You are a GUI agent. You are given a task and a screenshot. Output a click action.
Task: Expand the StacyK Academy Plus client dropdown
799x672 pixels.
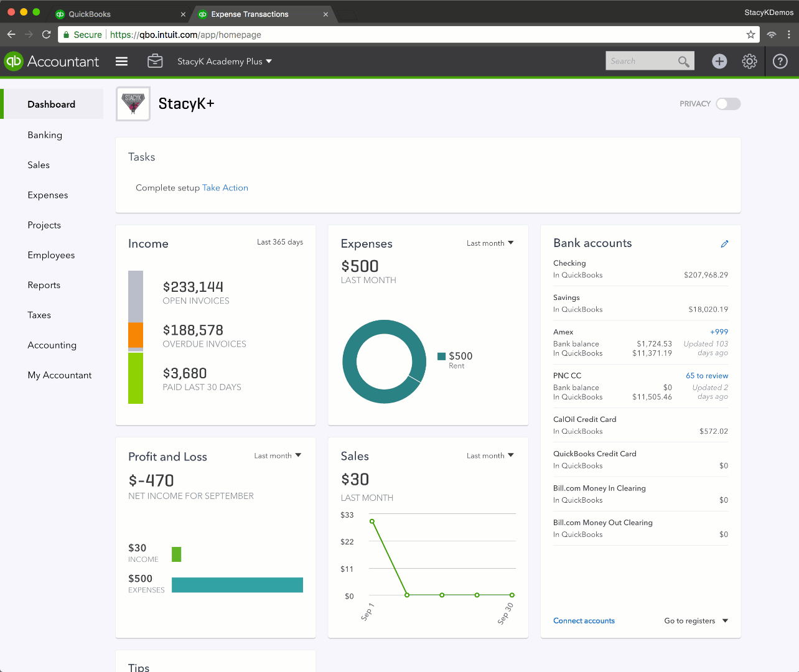pyautogui.click(x=225, y=61)
